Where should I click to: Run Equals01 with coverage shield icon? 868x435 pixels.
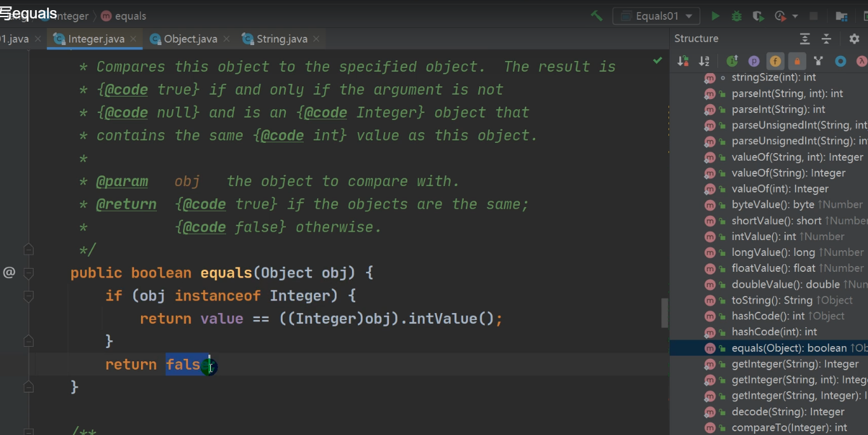pos(757,16)
